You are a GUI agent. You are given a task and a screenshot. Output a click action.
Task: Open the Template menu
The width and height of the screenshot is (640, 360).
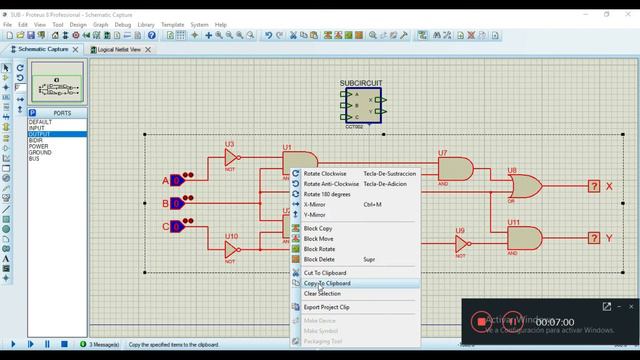coord(173,25)
